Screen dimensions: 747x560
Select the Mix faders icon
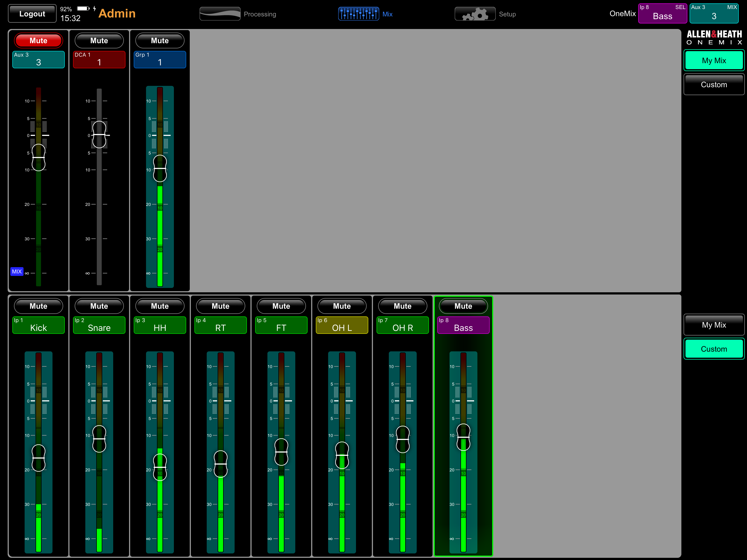click(358, 14)
